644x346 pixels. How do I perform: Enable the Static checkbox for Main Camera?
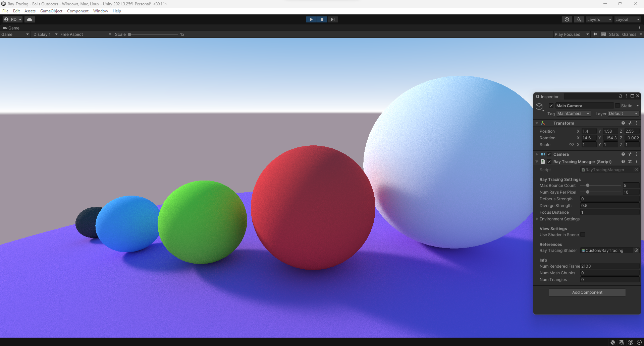618,106
